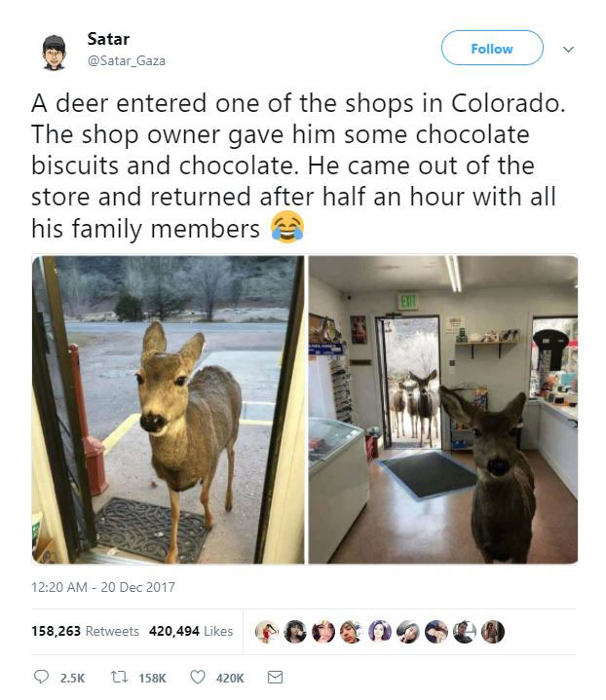Click the 420K likes count

click(x=230, y=679)
